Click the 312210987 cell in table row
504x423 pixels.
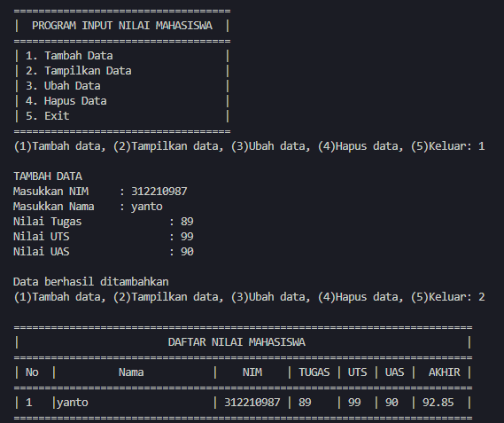252,403
